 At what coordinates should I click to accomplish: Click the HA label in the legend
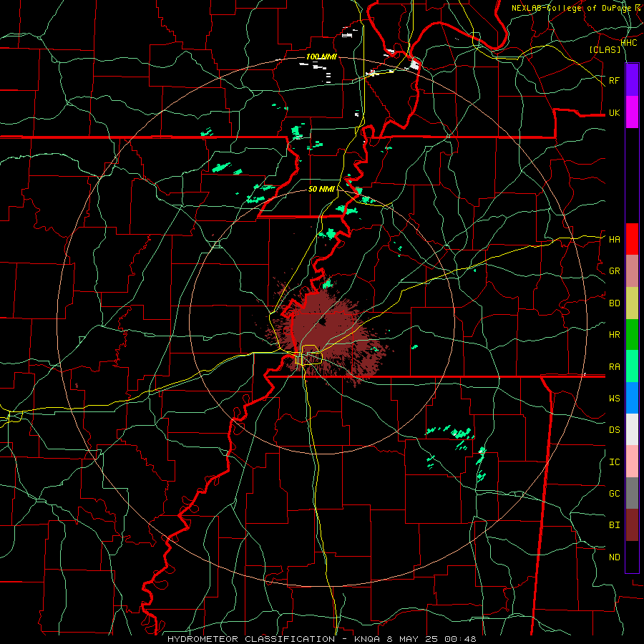pyautogui.click(x=615, y=240)
